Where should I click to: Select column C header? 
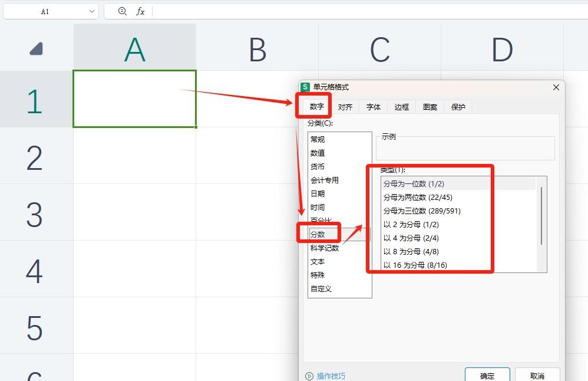[379, 47]
